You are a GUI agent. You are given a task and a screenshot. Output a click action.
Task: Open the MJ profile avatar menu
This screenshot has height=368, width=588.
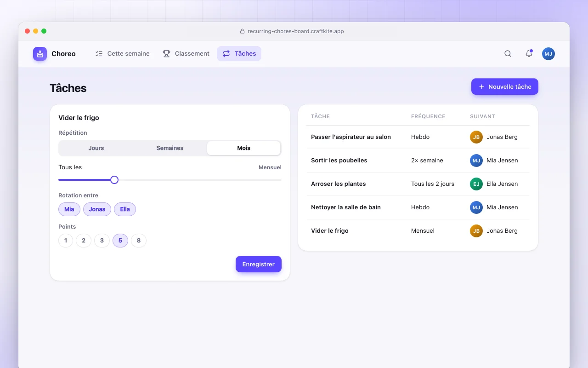[x=548, y=54]
